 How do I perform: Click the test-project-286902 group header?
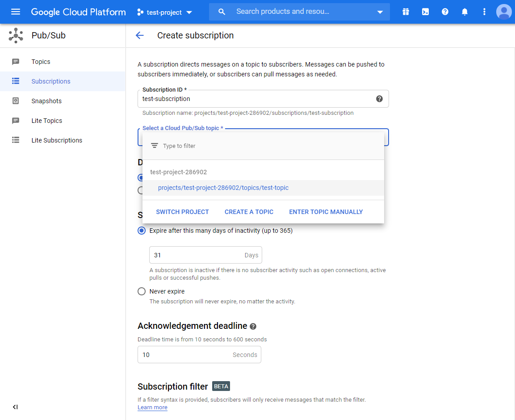179,172
